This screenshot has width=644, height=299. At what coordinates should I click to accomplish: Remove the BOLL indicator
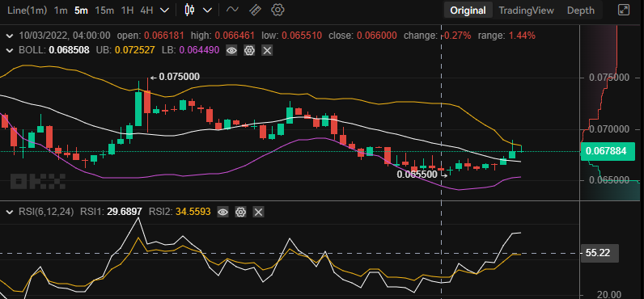[x=267, y=50]
